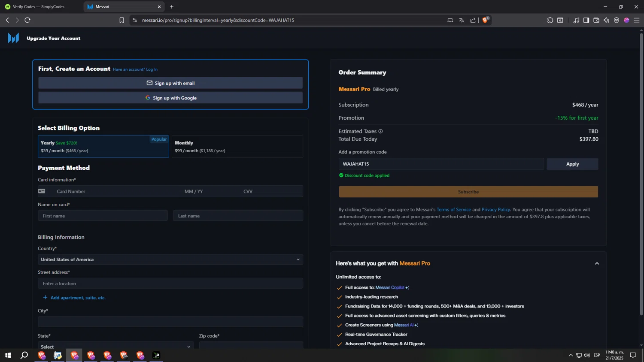Image resolution: width=644 pixels, height=362 pixels.
Task: Click Sign up with Google
Action: click(170, 98)
